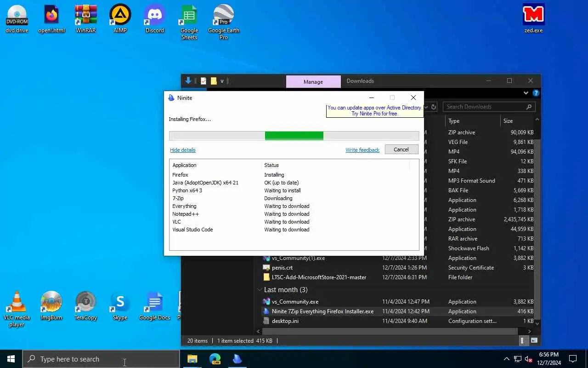Click the taskbar clock showing 6:56 PM
This screenshot has height=368, width=588.
point(549,359)
